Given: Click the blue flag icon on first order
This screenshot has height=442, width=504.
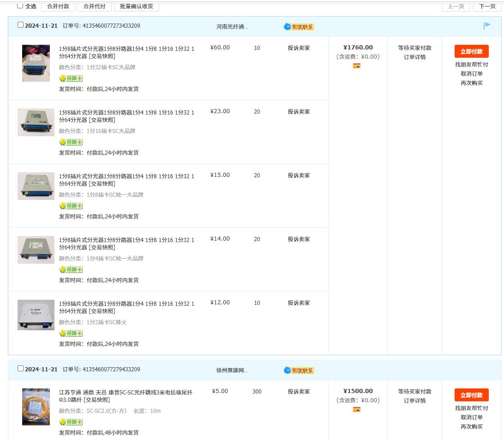Looking at the screenshot, I should [x=486, y=26].
